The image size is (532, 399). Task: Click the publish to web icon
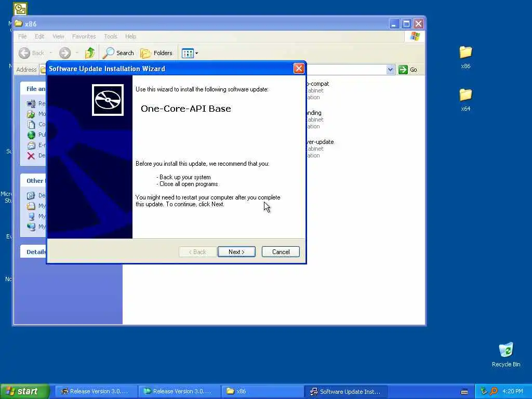pos(31,135)
